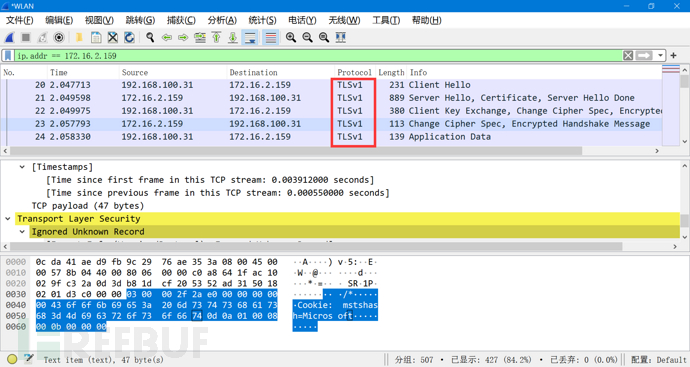Collapse the [Timestamps] tree node
This screenshot has width=690, height=367.
pyautogui.click(x=22, y=167)
